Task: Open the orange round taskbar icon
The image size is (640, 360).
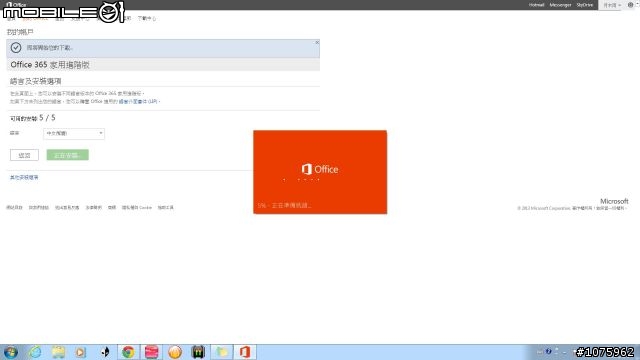Action: (x=175, y=352)
